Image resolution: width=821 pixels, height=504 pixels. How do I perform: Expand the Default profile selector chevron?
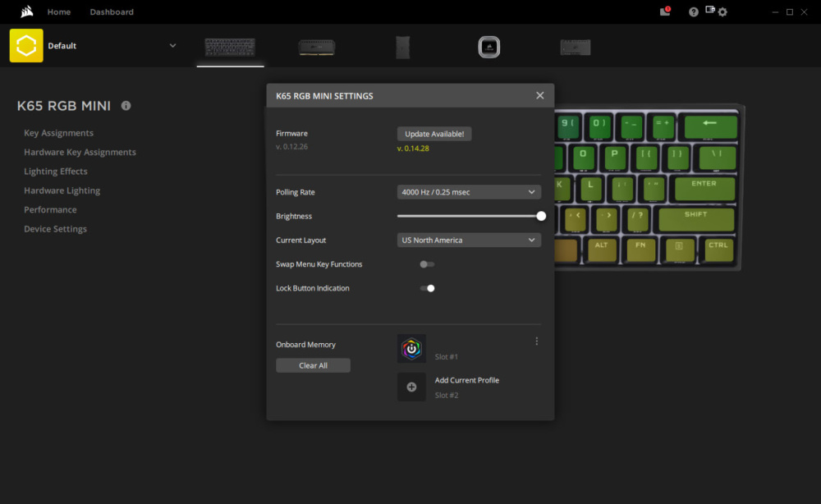coord(172,45)
